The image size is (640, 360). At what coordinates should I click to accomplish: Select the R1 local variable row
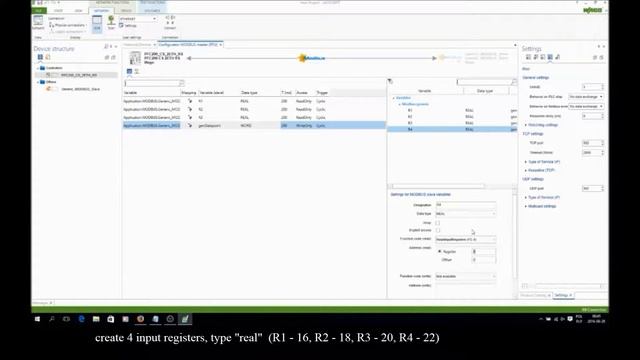tap(254, 101)
